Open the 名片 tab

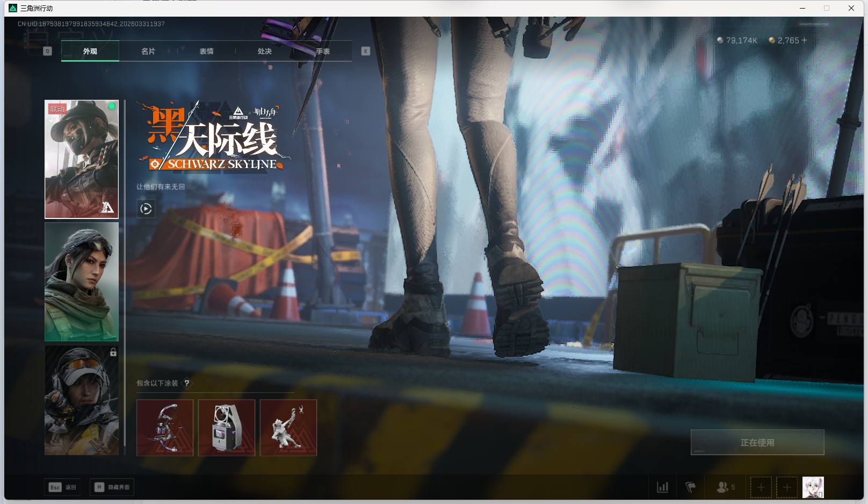148,51
